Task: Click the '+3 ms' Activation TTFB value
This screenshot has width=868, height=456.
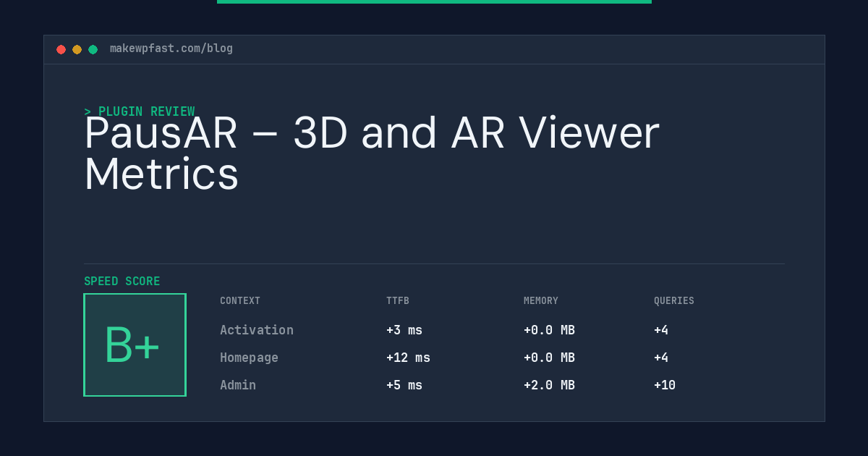Action: [x=404, y=330]
